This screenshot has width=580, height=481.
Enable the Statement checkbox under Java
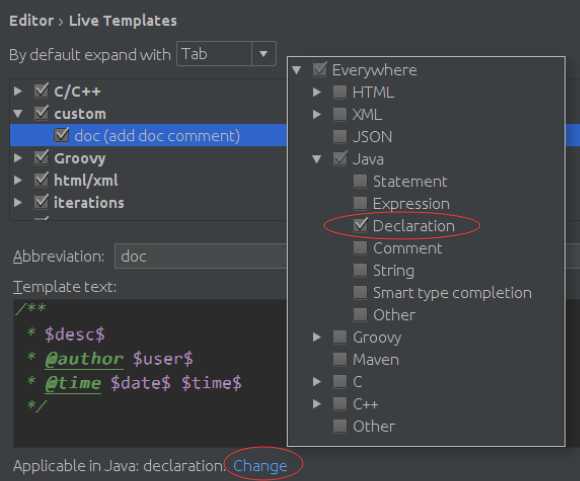pos(360,181)
